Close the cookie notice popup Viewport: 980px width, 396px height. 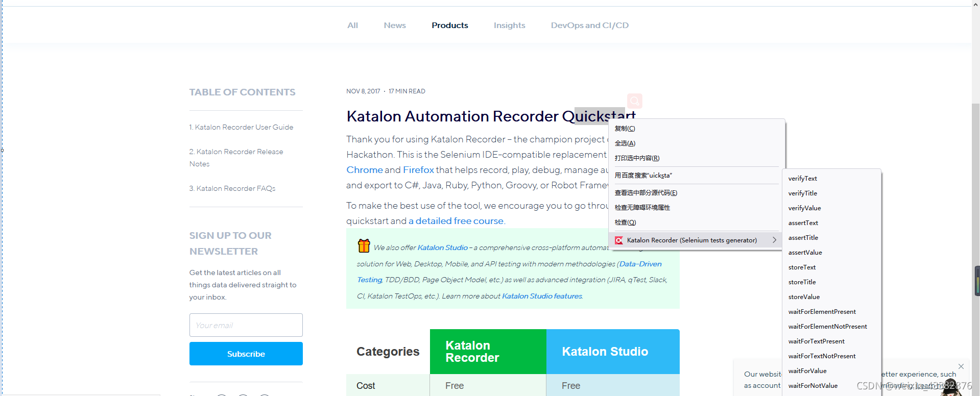click(961, 366)
